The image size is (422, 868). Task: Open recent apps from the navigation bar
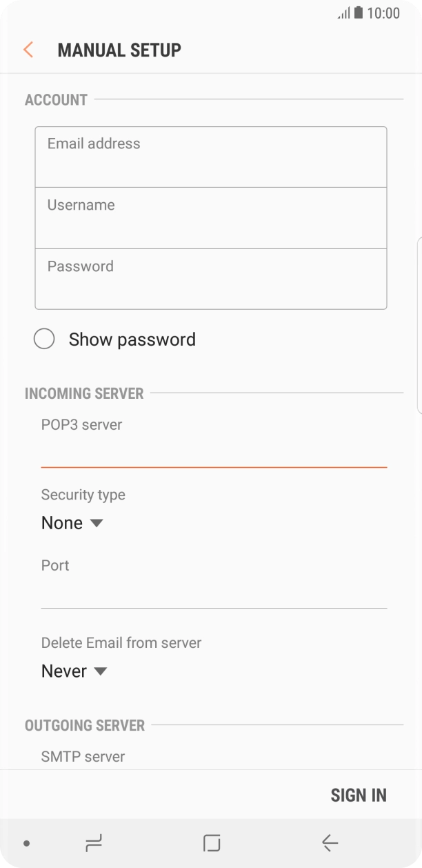pyautogui.click(x=94, y=842)
